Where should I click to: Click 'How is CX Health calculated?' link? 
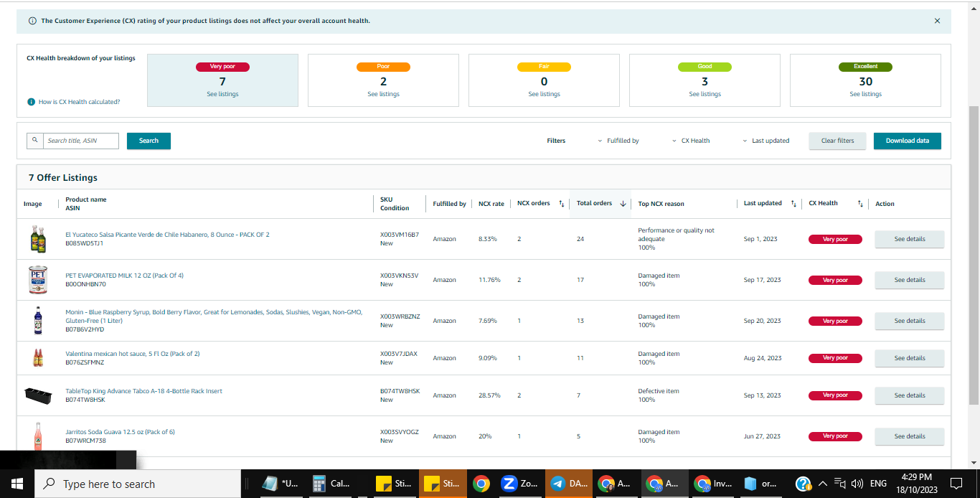pos(79,102)
